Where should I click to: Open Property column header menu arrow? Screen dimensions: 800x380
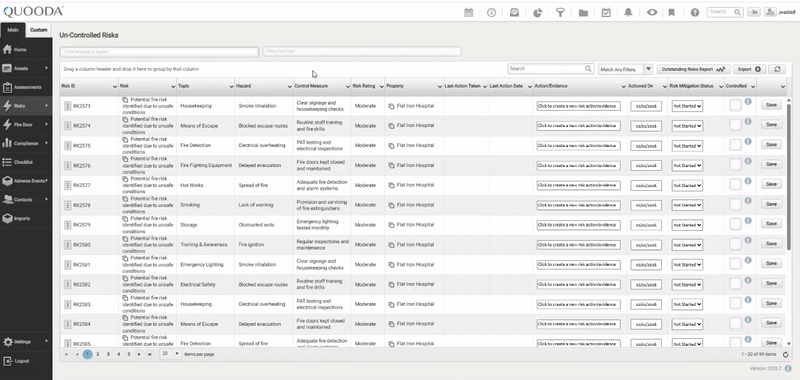[439, 87]
